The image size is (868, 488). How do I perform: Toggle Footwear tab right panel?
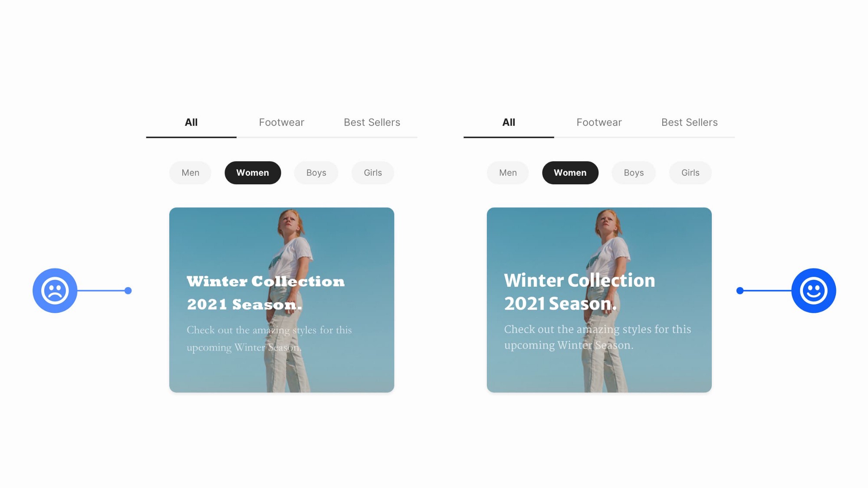click(599, 123)
